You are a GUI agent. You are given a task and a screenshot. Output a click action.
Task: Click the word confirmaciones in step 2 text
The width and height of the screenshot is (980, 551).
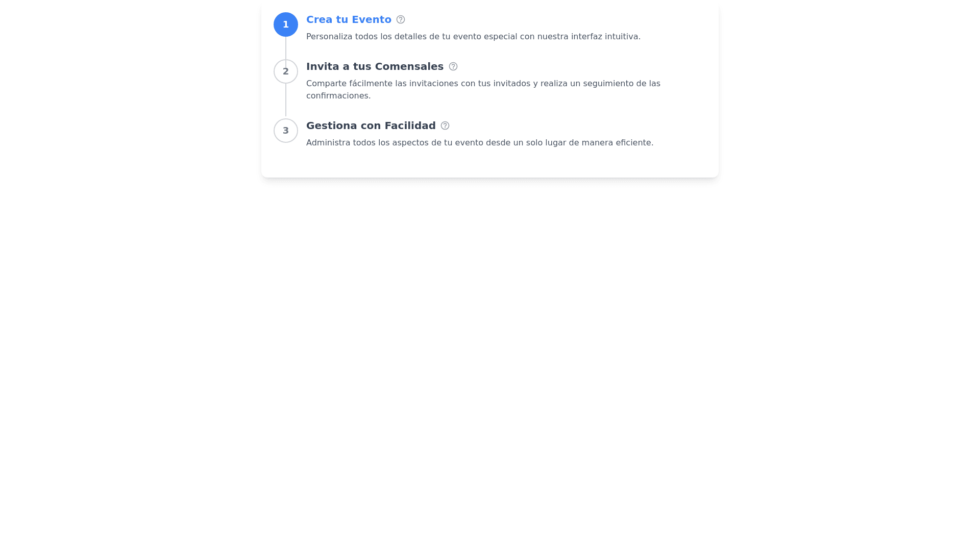point(338,96)
